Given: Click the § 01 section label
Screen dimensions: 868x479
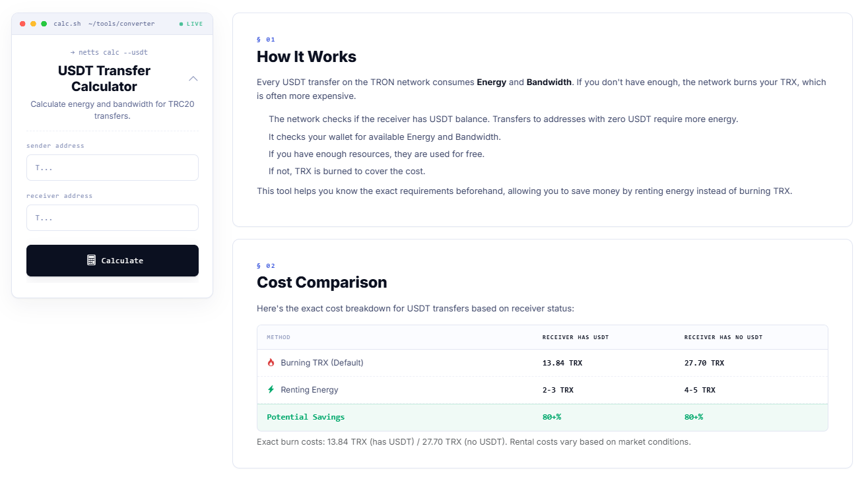Looking at the screenshot, I should [x=265, y=40].
